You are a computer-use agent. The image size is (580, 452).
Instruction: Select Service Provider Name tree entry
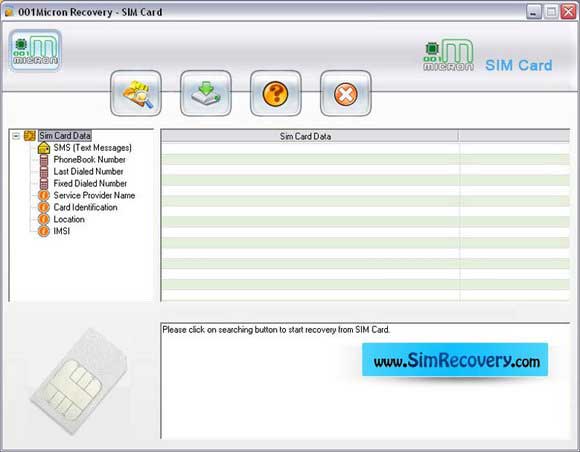94,195
